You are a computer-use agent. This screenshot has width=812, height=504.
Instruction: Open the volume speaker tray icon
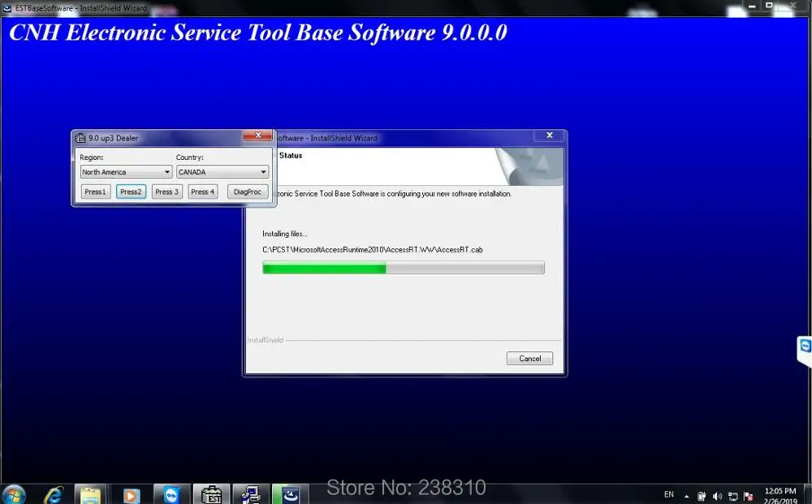click(x=717, y=496)
